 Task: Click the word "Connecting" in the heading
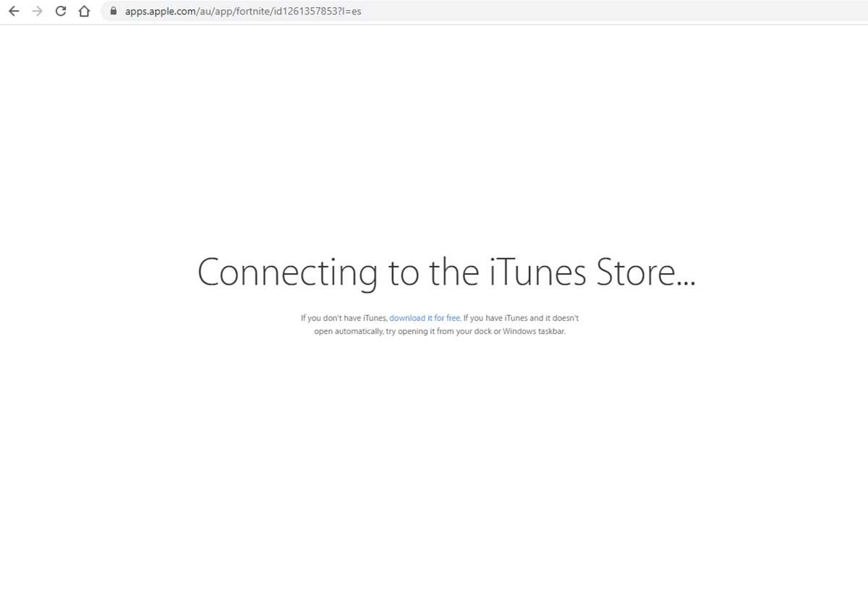(x=287, y=273)
